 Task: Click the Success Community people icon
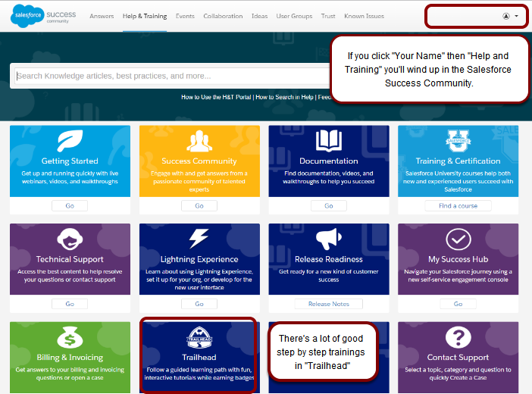199,140
